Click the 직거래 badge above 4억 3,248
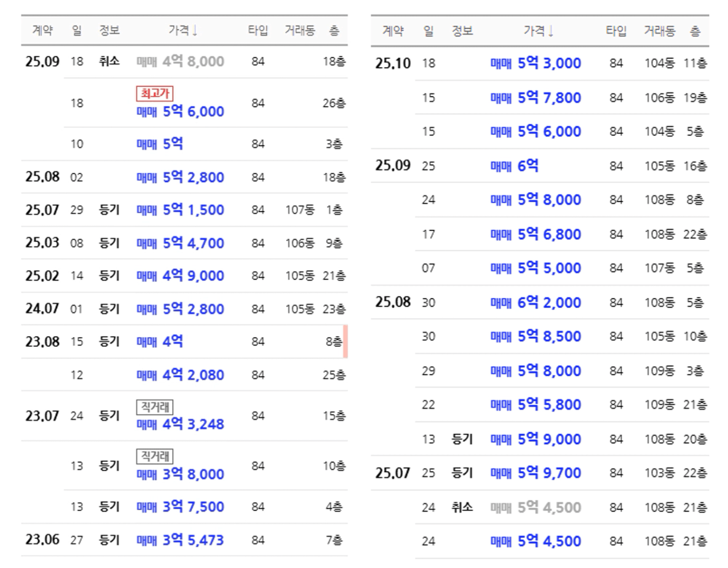Viewport: 728px width, 568px height. pos(155,407)
